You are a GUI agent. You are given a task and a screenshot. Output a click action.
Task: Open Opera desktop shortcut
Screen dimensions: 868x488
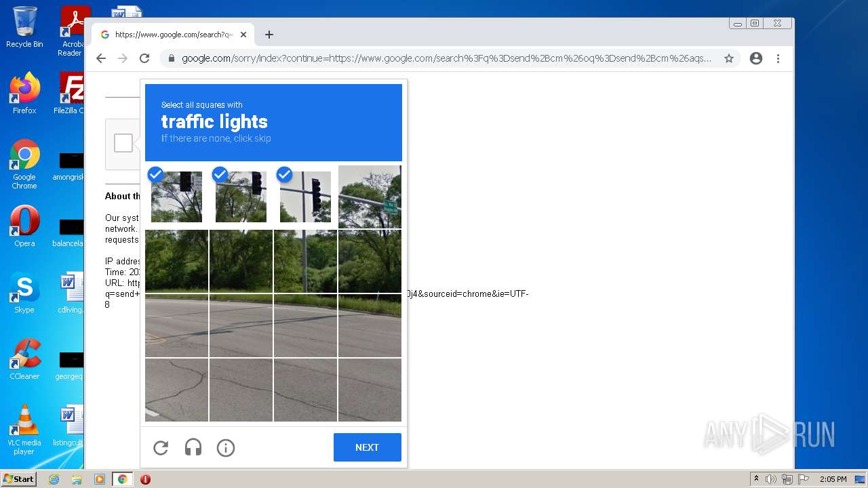pyautogui.click(x=24, y=226)
